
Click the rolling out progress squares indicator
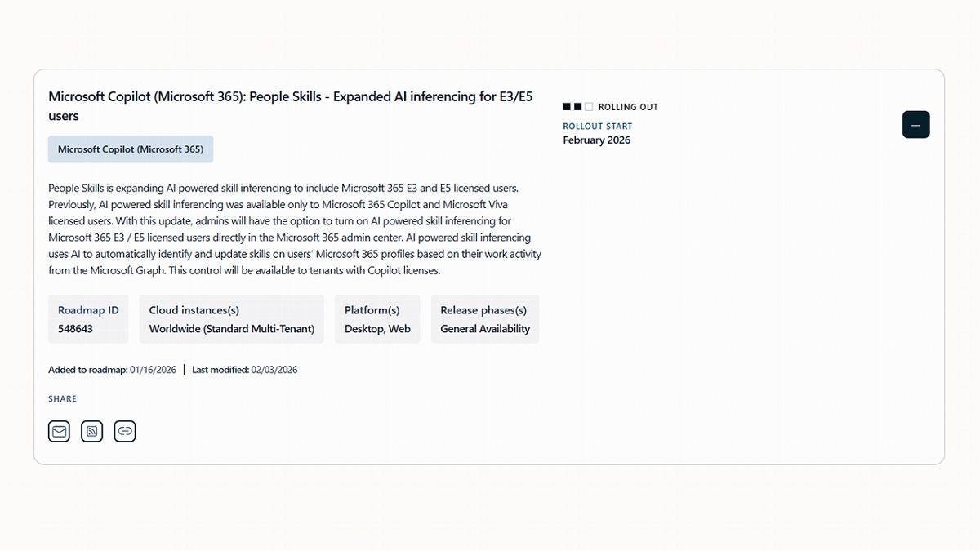pos(578,107)
